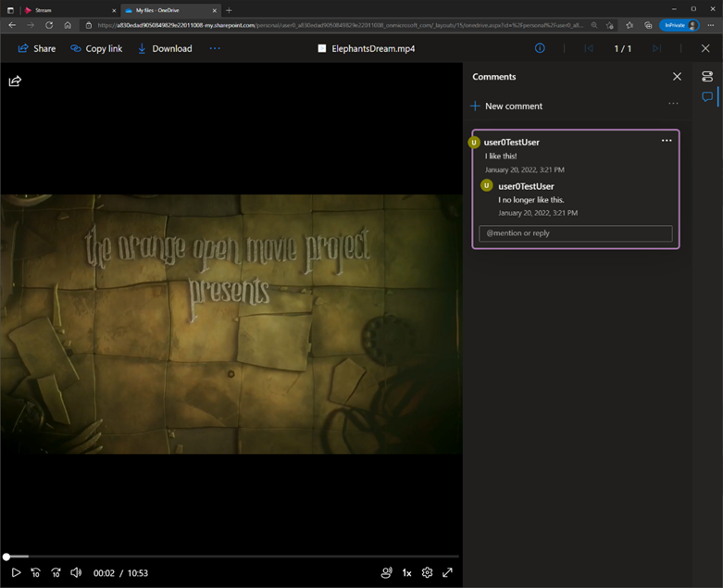Go to next file arrow

(x=656, y=48)
